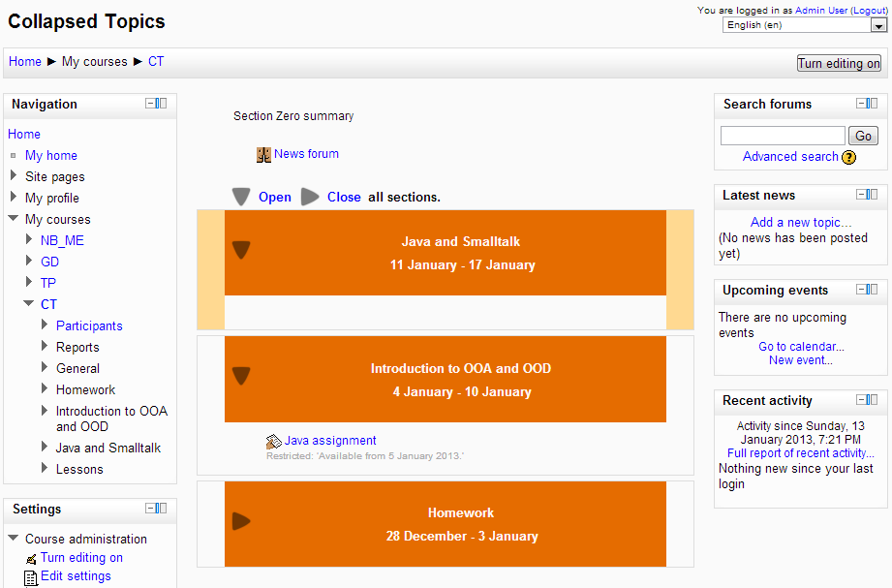This screenshot has height=588, width=892.
Task: Click My home in Navigation
Action: (x=51, y=155)
